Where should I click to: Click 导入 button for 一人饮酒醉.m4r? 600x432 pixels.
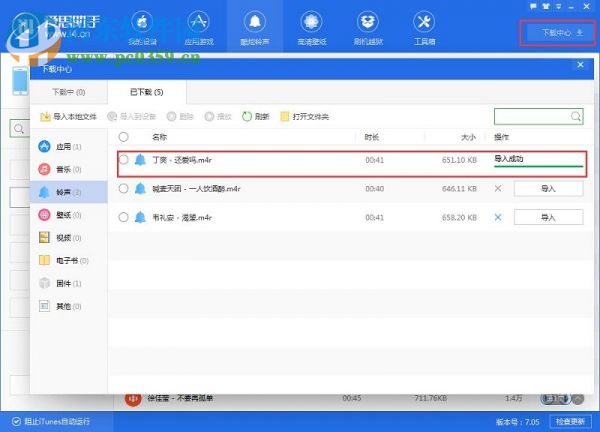pyautogui.click(x=548, y=189)
